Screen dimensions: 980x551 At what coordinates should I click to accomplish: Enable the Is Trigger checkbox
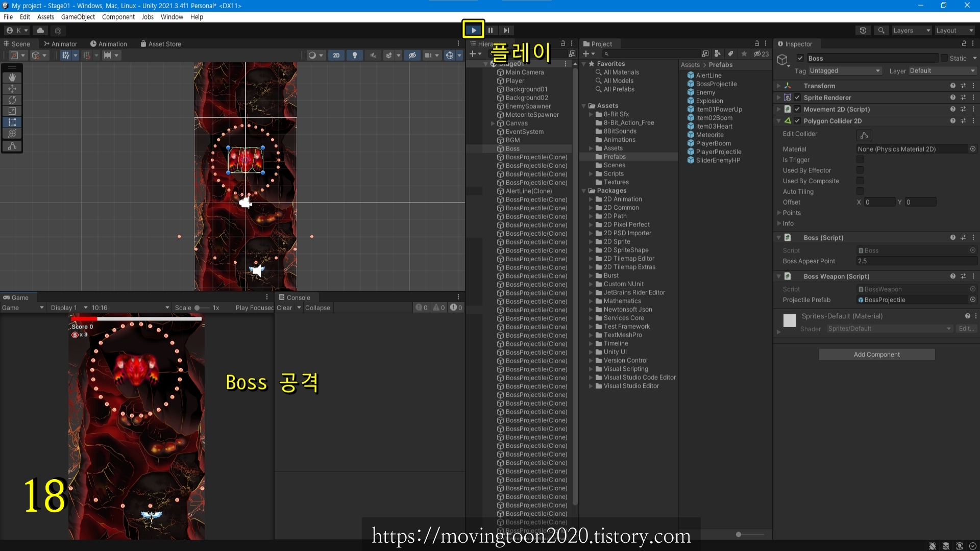[x=860, y=160]
